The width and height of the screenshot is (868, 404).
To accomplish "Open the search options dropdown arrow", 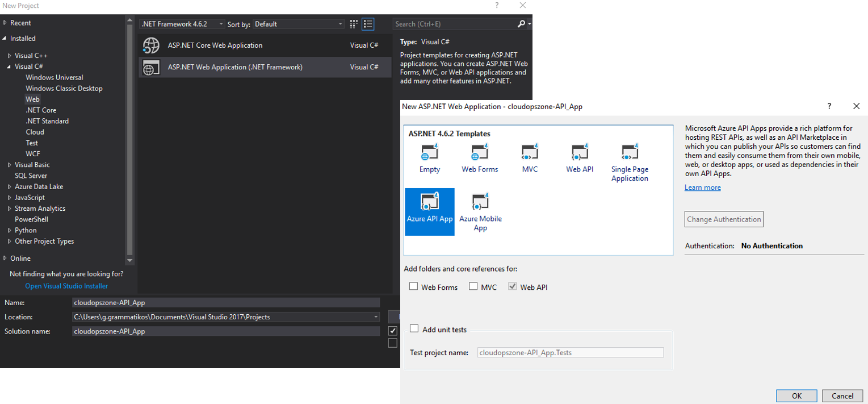I will (x=530, y=24).
